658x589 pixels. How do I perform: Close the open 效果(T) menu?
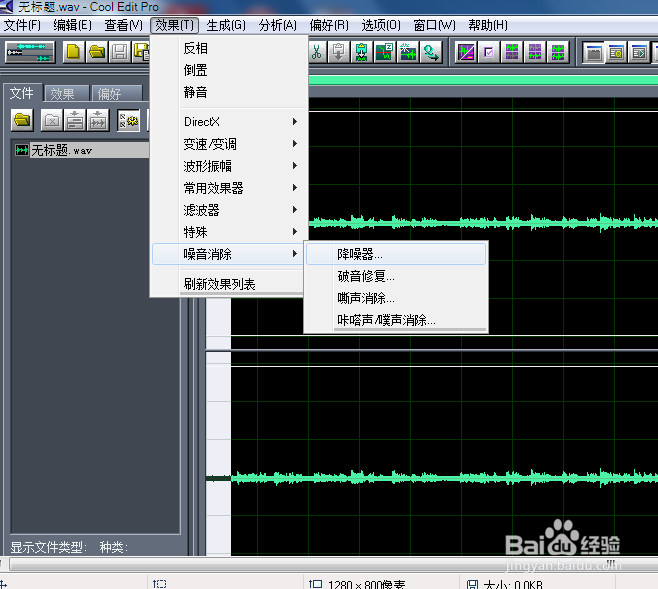coord(175,25)
